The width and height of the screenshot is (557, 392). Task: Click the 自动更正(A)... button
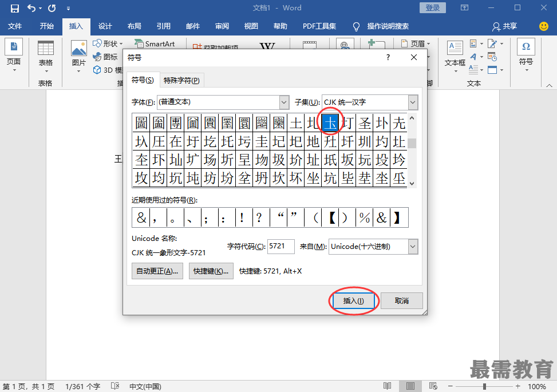click(157, 271)
